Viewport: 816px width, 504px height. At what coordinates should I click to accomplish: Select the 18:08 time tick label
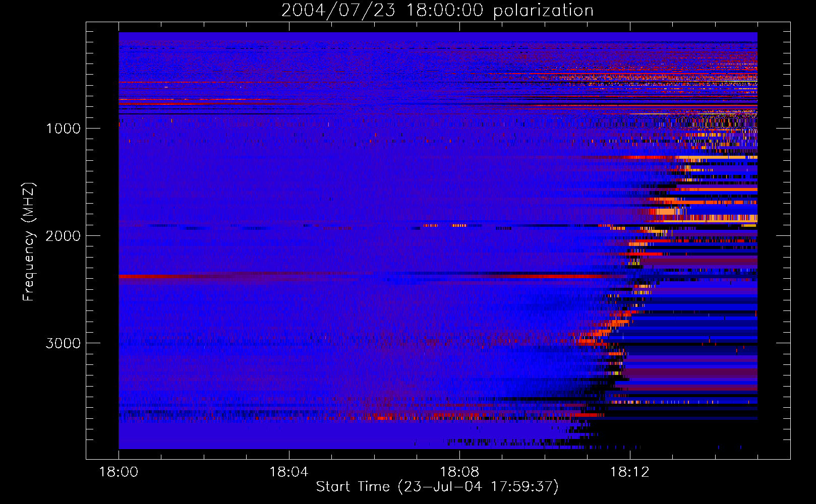pos(459,472)
